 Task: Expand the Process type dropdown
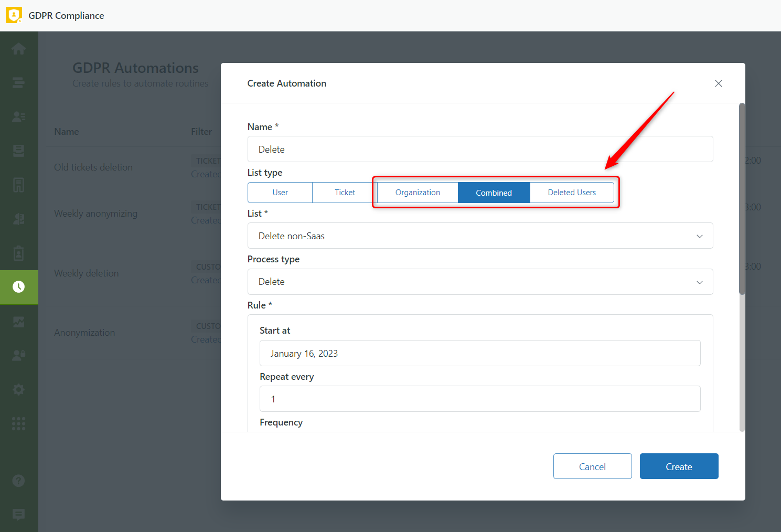(480, 282)
